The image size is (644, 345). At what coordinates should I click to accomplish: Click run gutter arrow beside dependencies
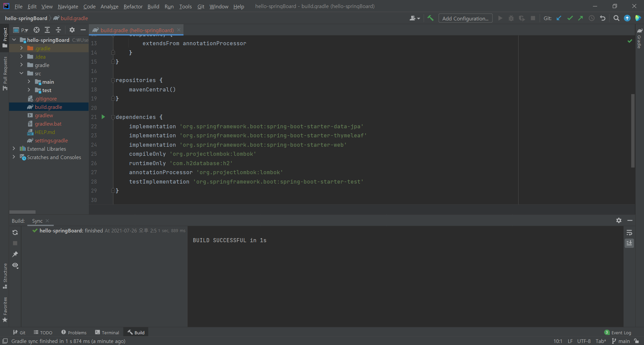pos(103,117)
